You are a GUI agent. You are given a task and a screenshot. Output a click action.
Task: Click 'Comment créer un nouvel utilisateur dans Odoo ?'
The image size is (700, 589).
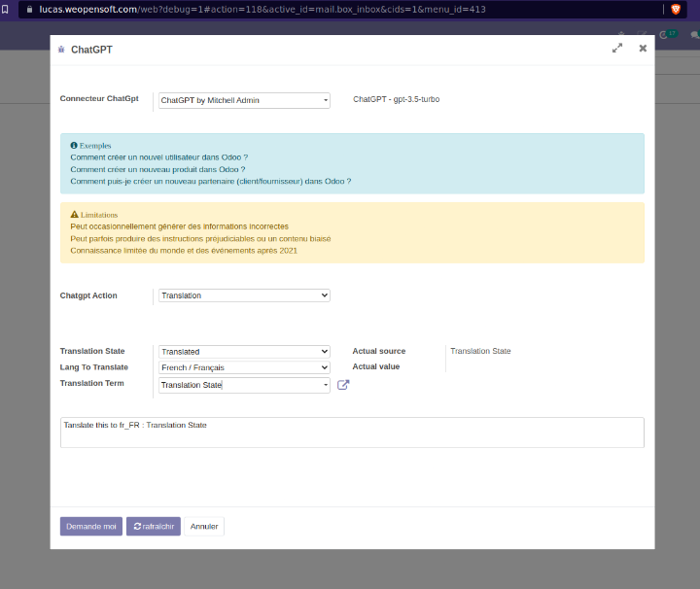coord(158,157)
